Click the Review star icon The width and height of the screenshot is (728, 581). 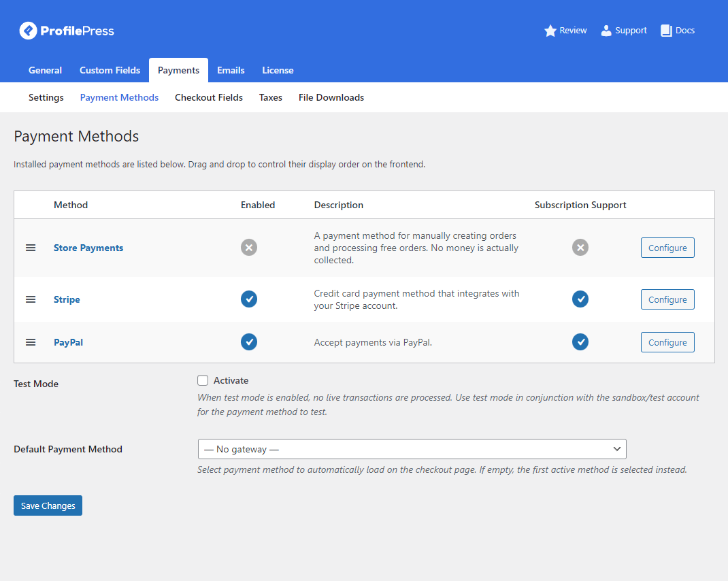(x=550, y=31)
